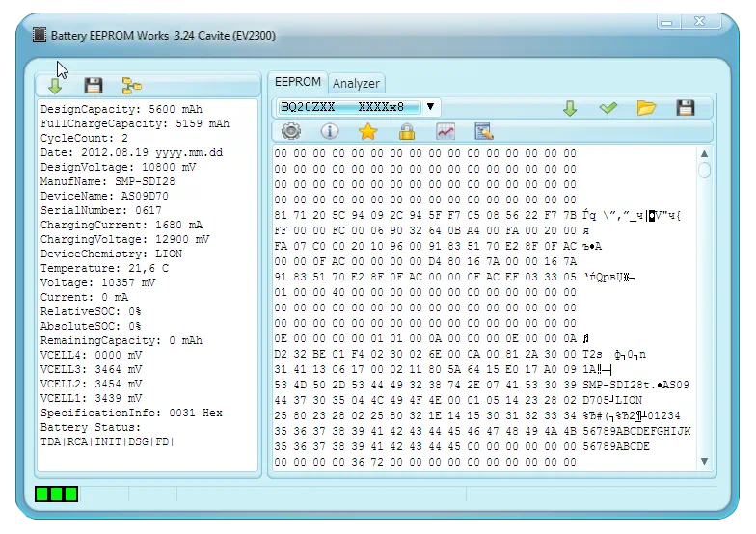Save battery info with left panel floppy icon
756x534 pixels.
tap(93, 85)
